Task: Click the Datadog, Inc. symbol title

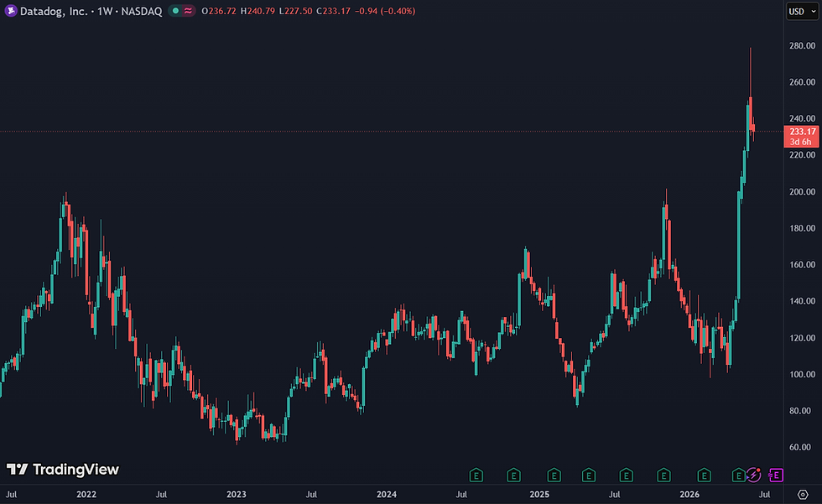Action: pyautogui.click(x=54, y=11)
